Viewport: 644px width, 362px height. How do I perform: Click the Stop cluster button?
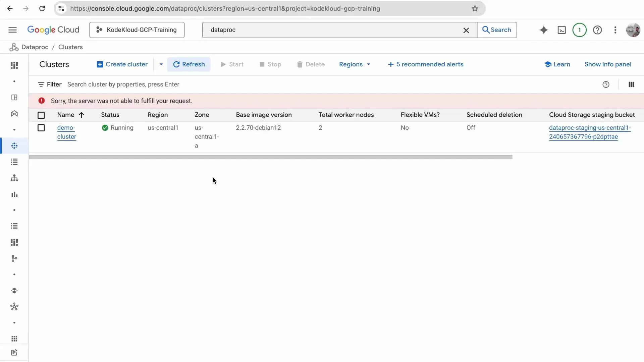[x=270, y=64]
